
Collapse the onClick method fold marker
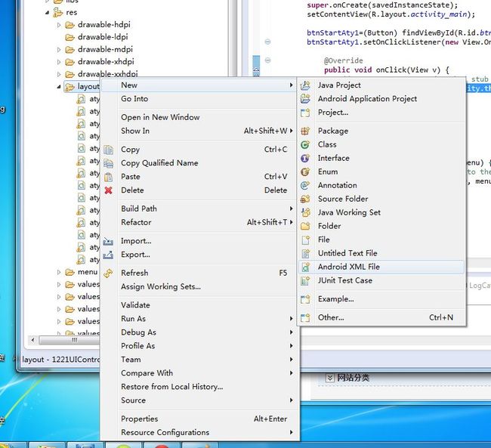click(267, 60)
